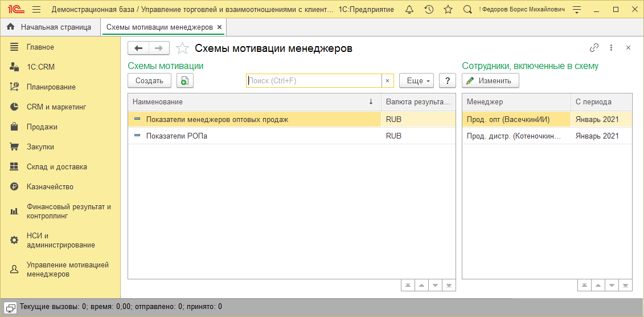Go back with left arrow button

(x=138, y=48)
